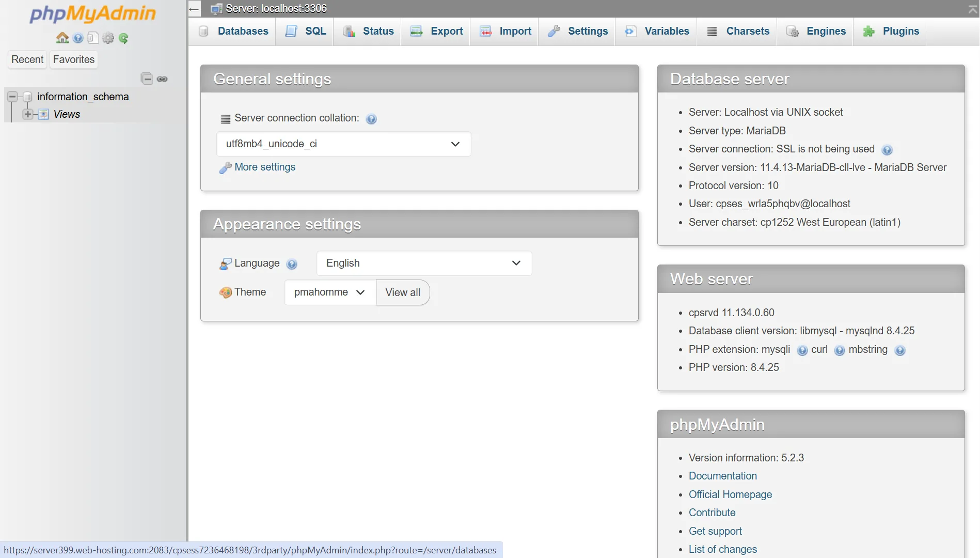
Task: Click the Recent button
Action: click(27, 59)
